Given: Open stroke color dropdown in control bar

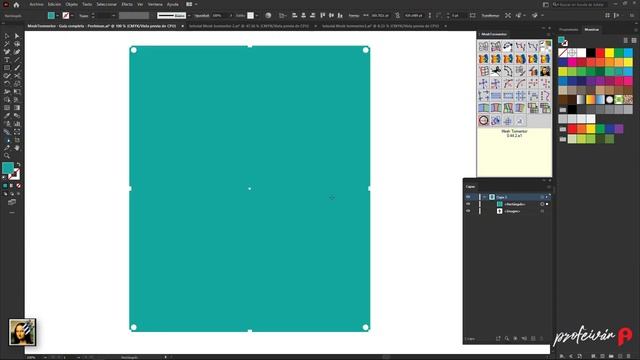Looking at the screenshot, I should [72, 16].
